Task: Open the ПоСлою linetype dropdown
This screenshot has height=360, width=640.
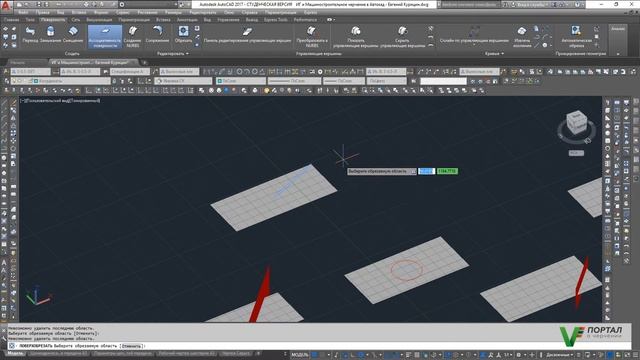Action: (x=294, y=81)
